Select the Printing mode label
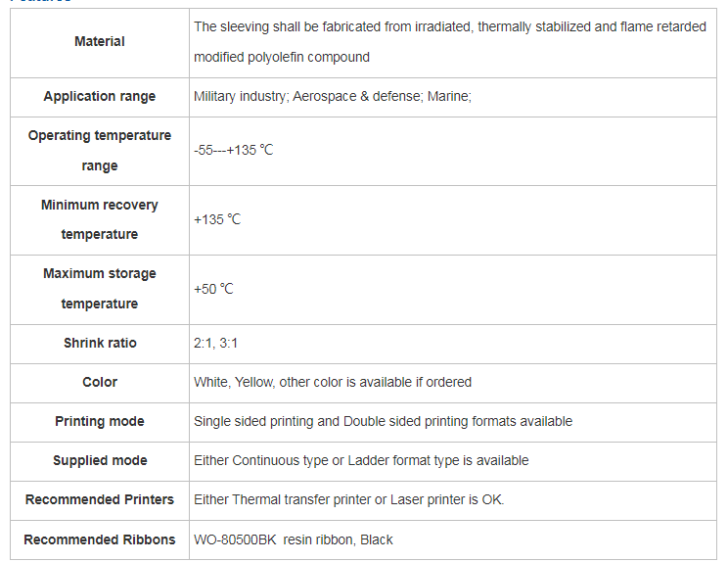728x562 pixels. tap(100, 421)
